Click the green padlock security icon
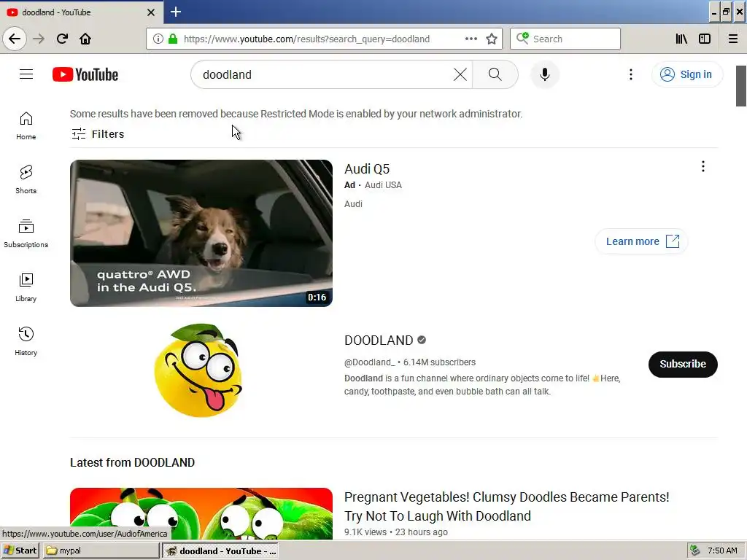 pyautogui.click(x=173, y=39)
